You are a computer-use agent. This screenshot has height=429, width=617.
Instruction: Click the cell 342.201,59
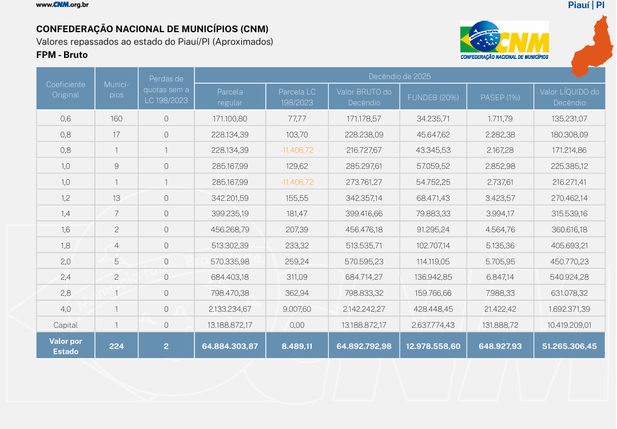coord(230,198)
